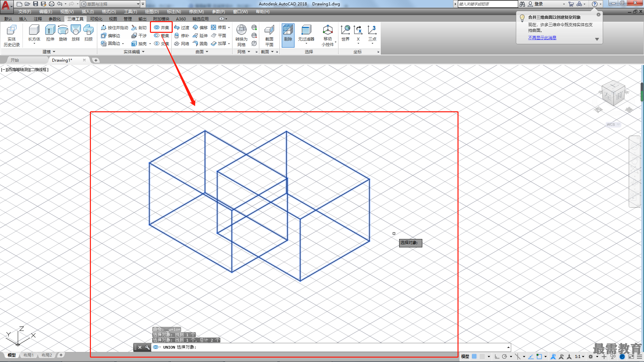The width and height of the screenshot is (644, 362).
Task: Close the command line with X
Action: (x=140, y=347)
